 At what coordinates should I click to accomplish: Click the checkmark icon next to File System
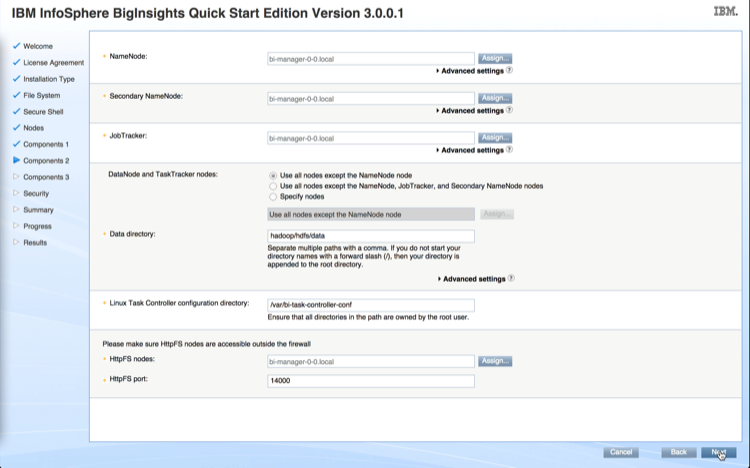click(x=17, y=95)
